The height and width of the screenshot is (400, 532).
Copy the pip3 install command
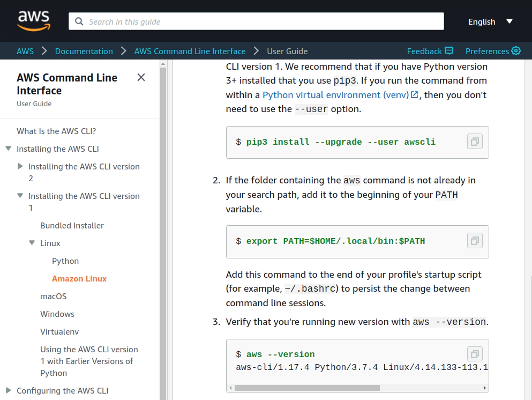[475, 142]
